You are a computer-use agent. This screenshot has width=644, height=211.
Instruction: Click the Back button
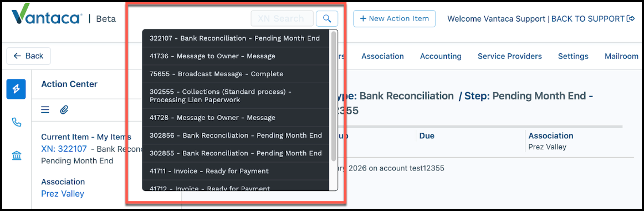pos(28,56)
